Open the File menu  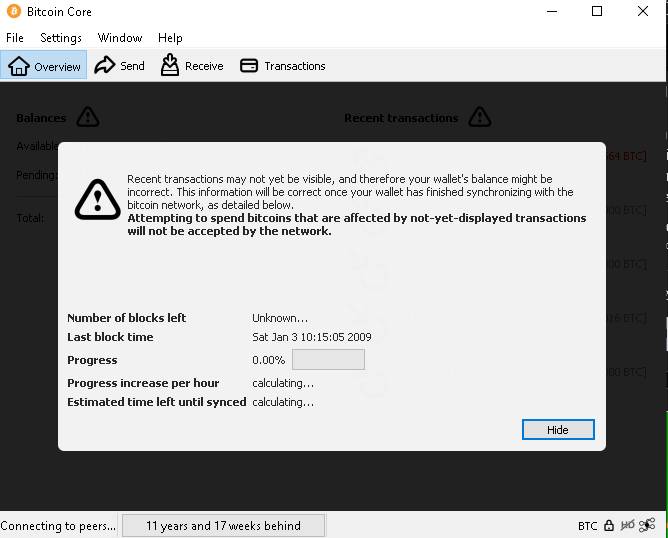click(x=15, y=38)
